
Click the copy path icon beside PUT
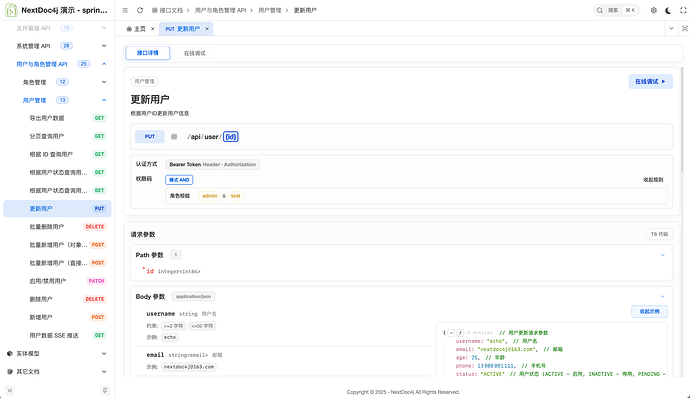(174, 136)
